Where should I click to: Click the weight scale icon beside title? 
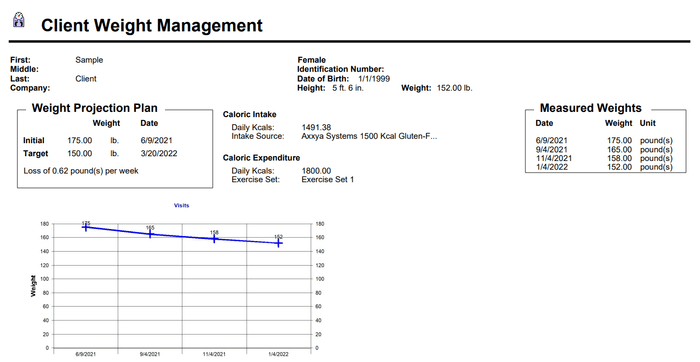[19, 20]
